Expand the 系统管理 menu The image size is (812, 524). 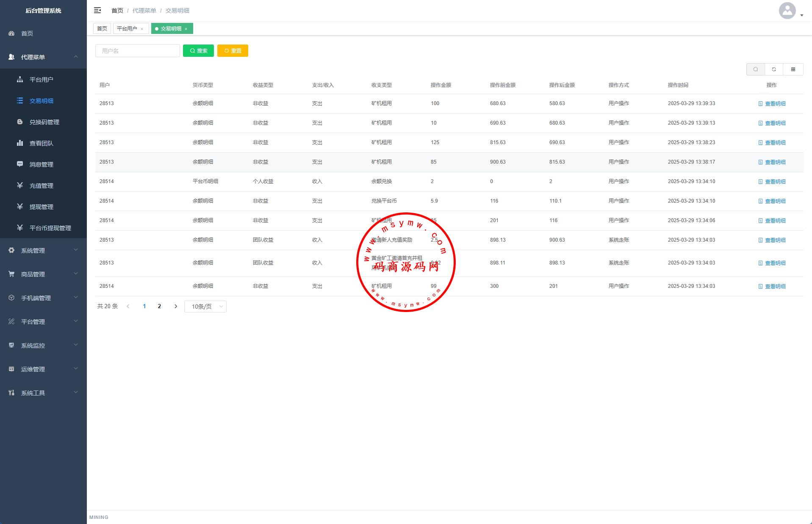point(43,251)
